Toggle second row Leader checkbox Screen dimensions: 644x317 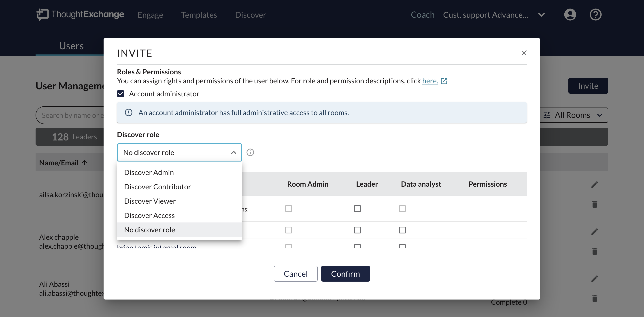coord(357,230)
